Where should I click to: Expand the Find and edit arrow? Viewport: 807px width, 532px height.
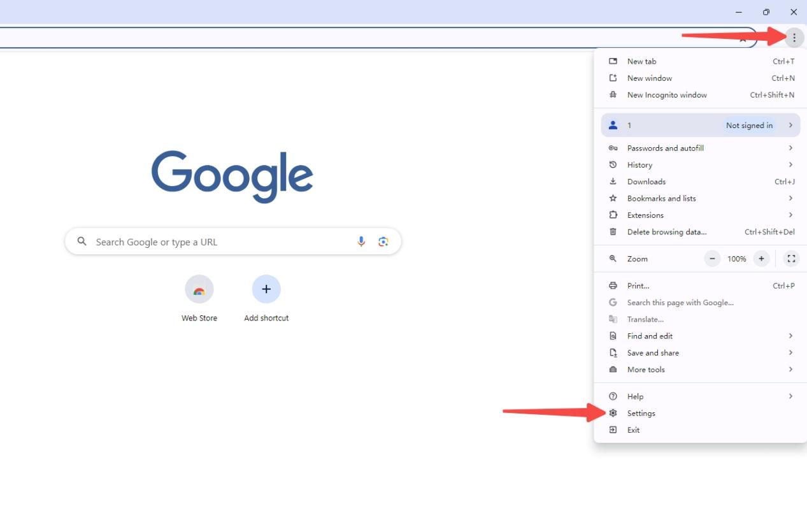coord(790,336)
